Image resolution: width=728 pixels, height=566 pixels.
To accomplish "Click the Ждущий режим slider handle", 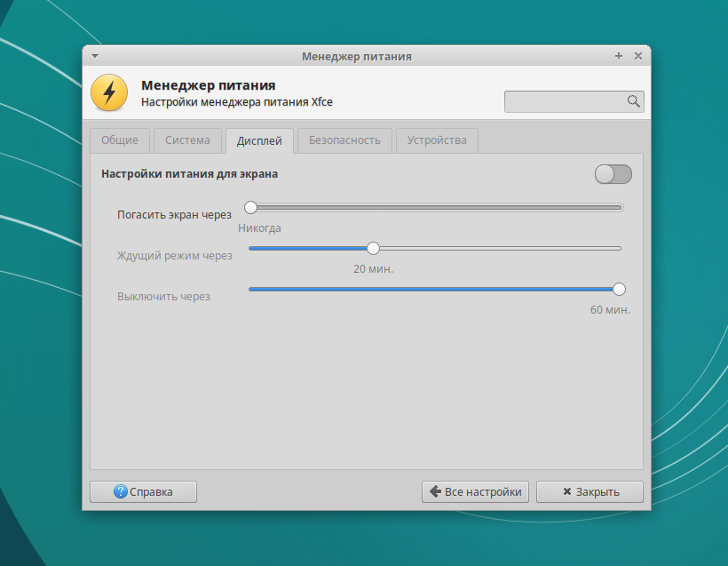I will (x=373, y=248).
